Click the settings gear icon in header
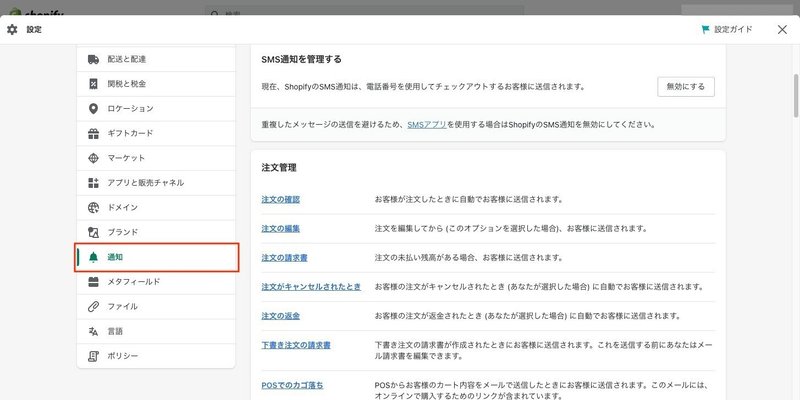The height and width of the screenshot is (400, 800). pos(12,30)
